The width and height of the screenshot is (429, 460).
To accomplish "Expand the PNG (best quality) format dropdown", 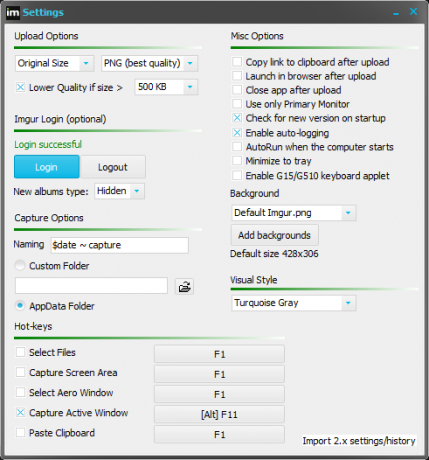I will pyautogui.click(x=149, y=63).
